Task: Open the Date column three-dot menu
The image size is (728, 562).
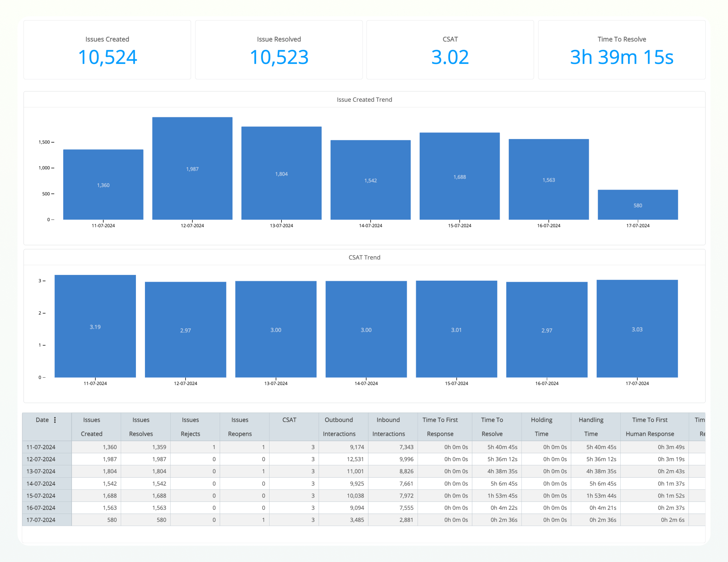Action: pos(55,420)
